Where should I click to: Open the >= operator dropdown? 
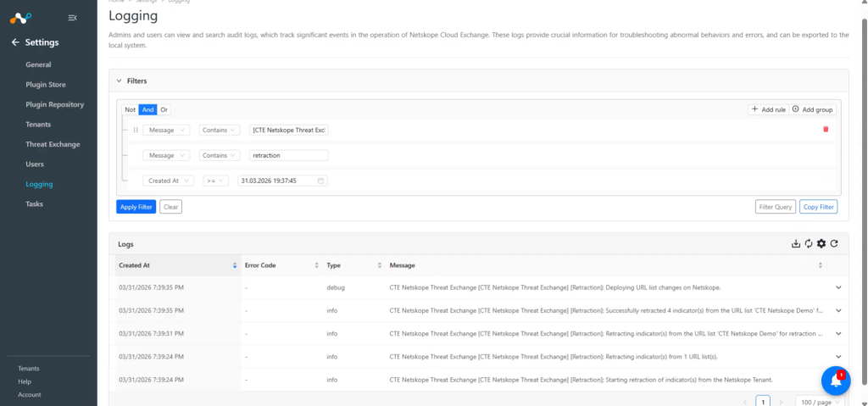click(x=215, y=181)
